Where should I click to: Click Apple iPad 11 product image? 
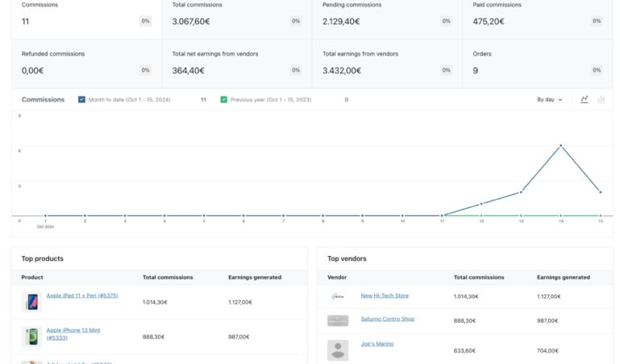tap(31, 302)
